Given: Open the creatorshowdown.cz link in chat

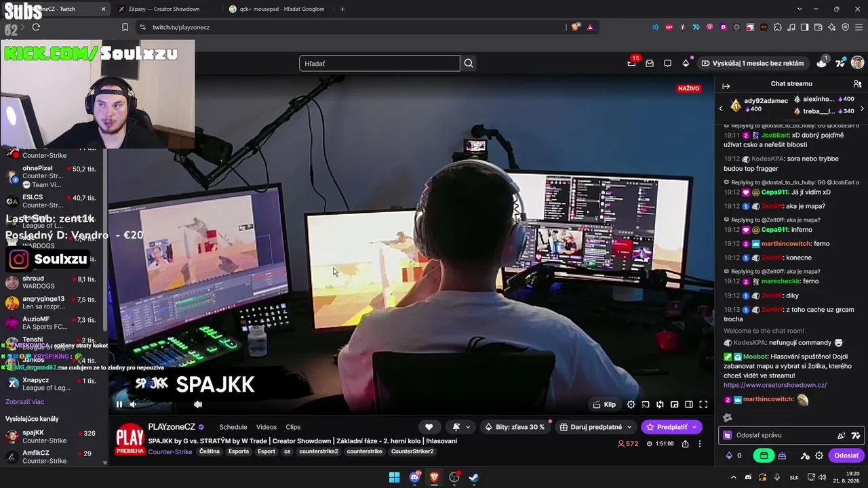Looking at the screenshot, I should 775,385.
